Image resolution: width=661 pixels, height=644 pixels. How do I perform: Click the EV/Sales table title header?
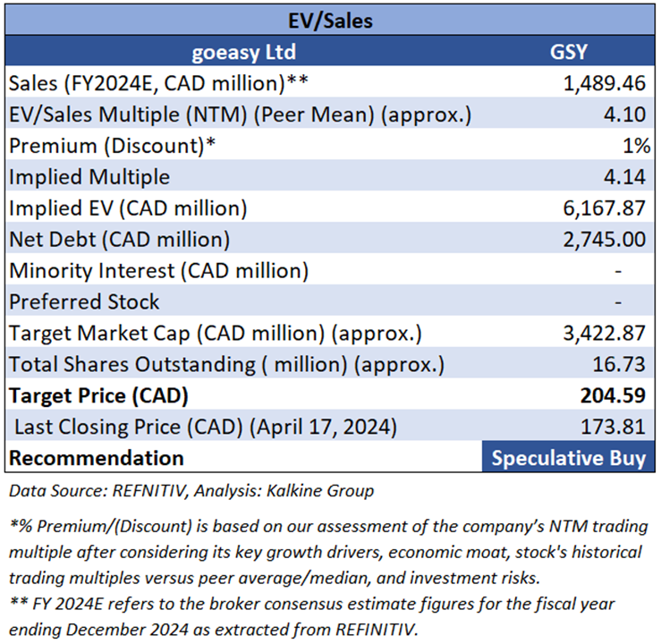tap(330, 18)
